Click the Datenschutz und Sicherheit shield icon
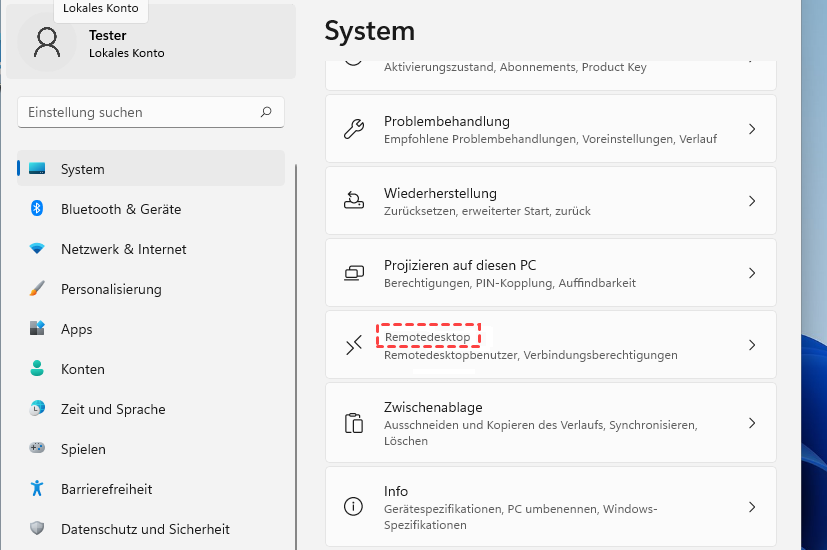This screenshot has height=550, width=827. tap(37, 529)
